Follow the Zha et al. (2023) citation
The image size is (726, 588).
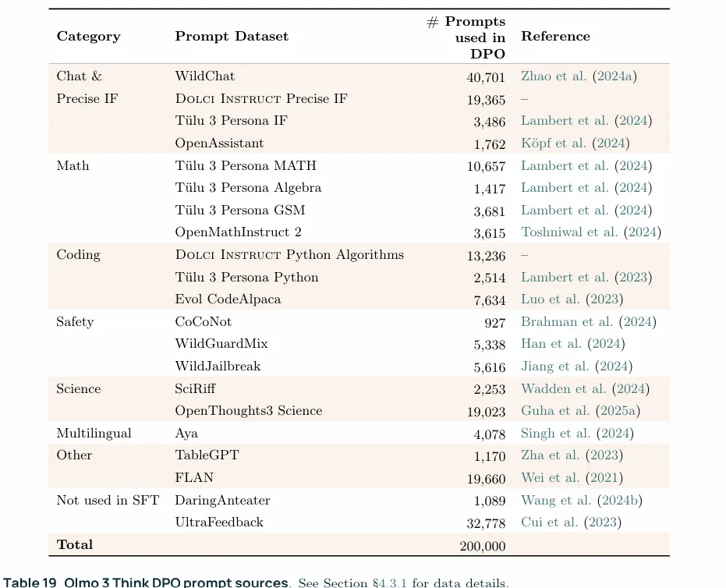click(572, 455)
